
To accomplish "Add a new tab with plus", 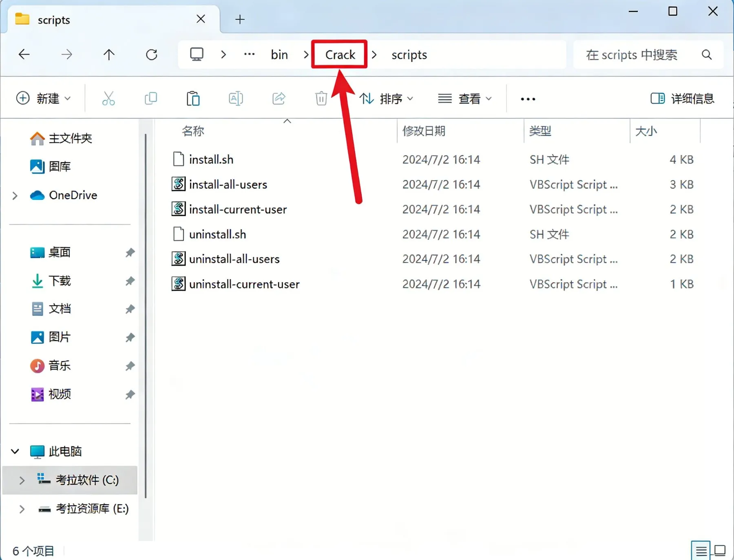I will pos(240,19).
